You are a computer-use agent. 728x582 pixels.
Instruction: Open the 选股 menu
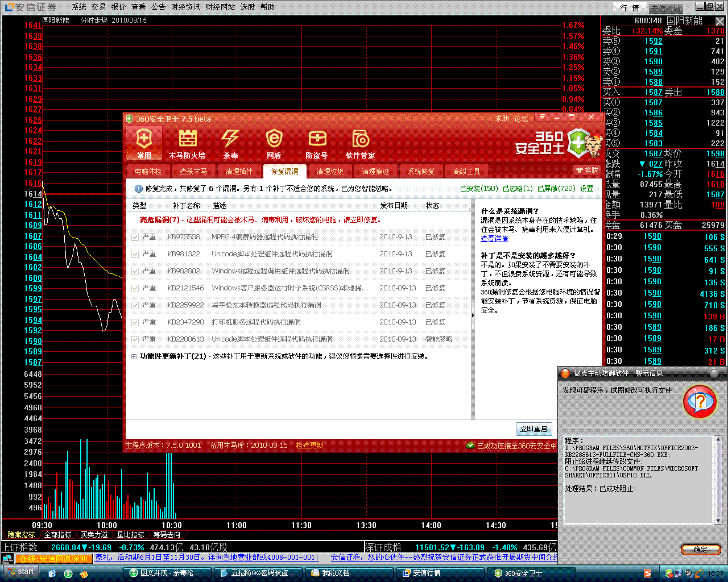point(247,7)
